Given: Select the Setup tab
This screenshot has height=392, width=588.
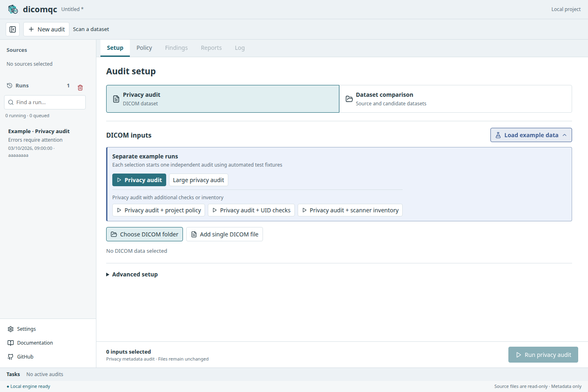Looking at the screenshot, I should click(115, 48).
